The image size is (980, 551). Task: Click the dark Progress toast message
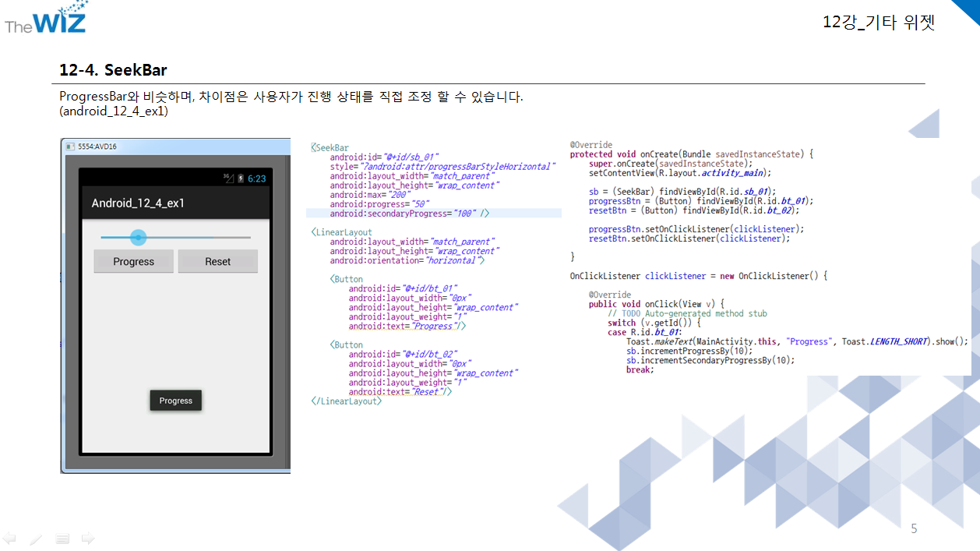[x=176, y=401]
